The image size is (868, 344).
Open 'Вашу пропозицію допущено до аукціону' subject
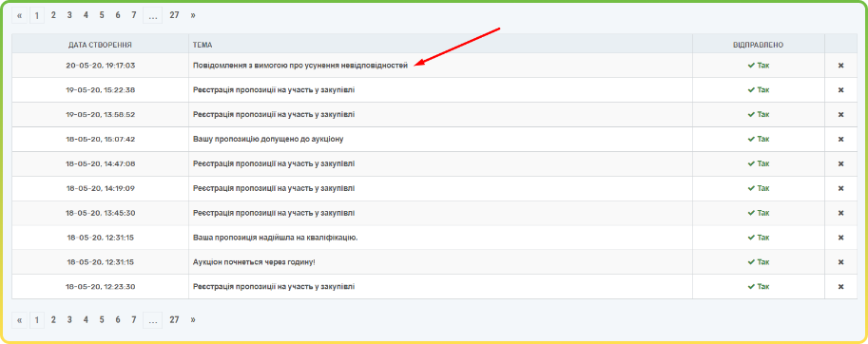268,140
